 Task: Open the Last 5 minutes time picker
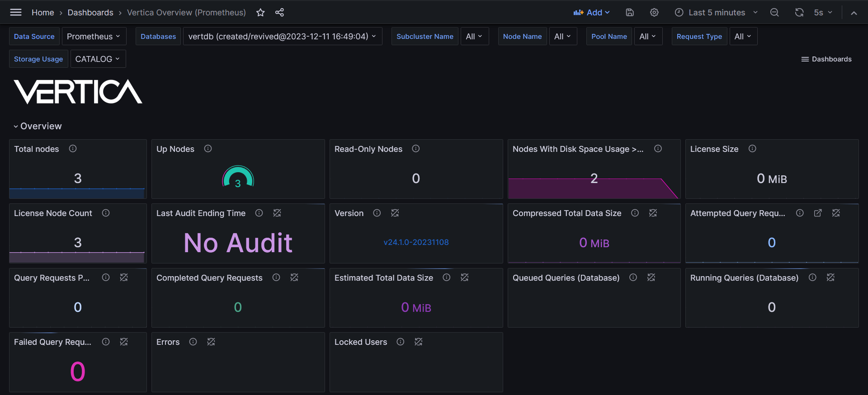coord(716,13)
